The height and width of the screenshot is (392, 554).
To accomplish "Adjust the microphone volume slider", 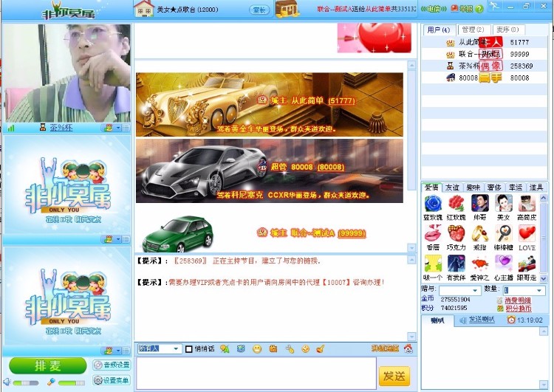I will click(x=72, y=383).
